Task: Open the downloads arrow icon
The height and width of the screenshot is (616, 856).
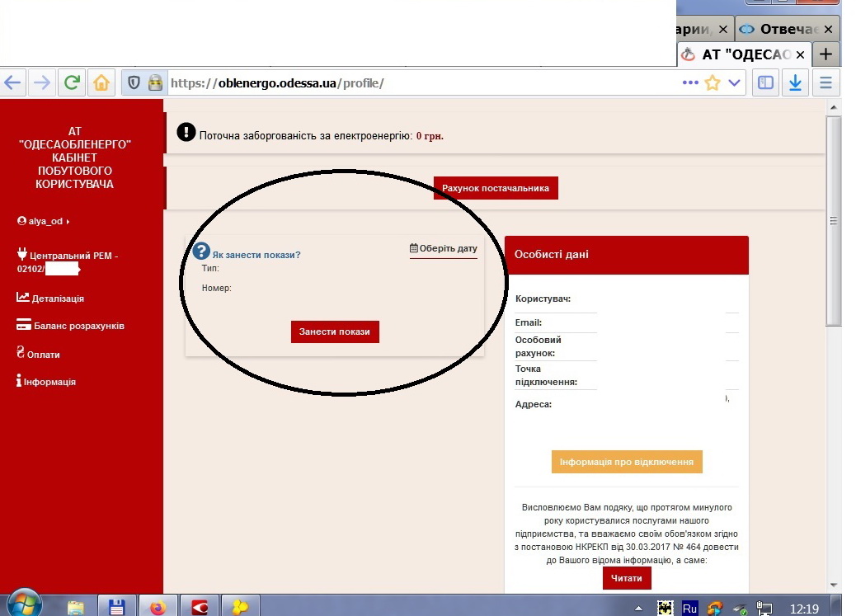Action: point(795,82)
